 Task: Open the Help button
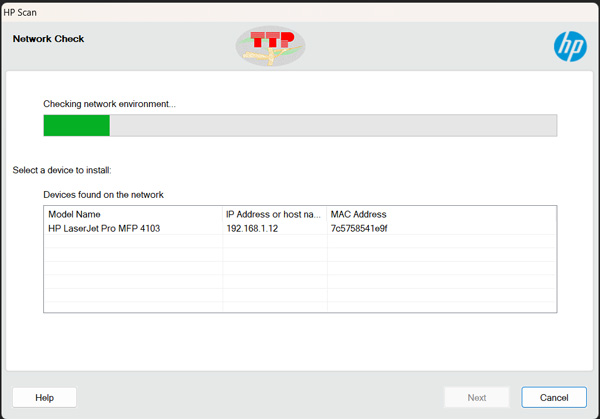point(44,398)
